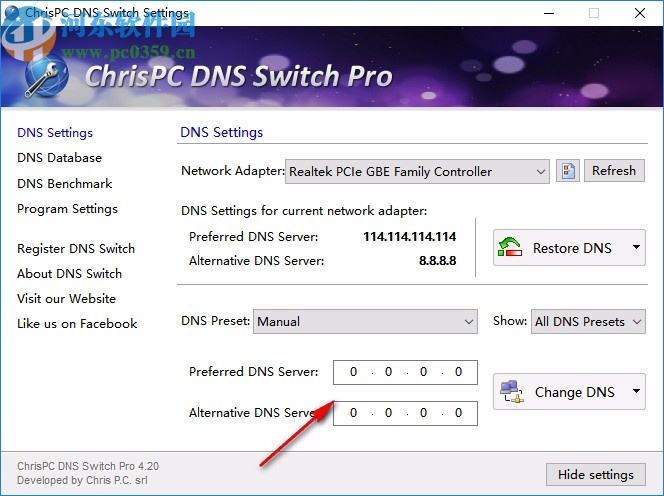Expand the Change DNS arrow menu
The width and height of the screenshot is (664, 496).
pyautogui.click(x=636, y=391)
